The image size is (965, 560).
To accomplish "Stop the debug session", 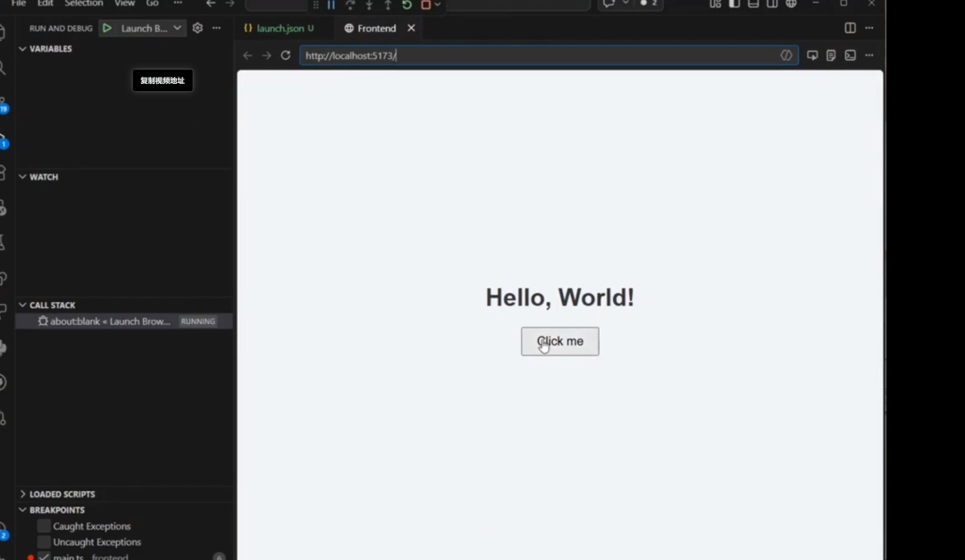I will [424, 5].
